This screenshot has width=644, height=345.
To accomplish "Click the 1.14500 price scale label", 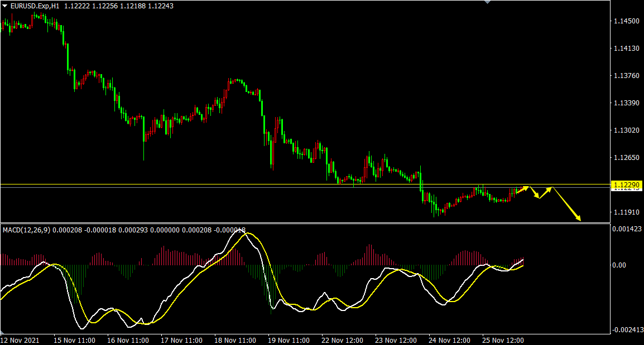I will point(626,21).
